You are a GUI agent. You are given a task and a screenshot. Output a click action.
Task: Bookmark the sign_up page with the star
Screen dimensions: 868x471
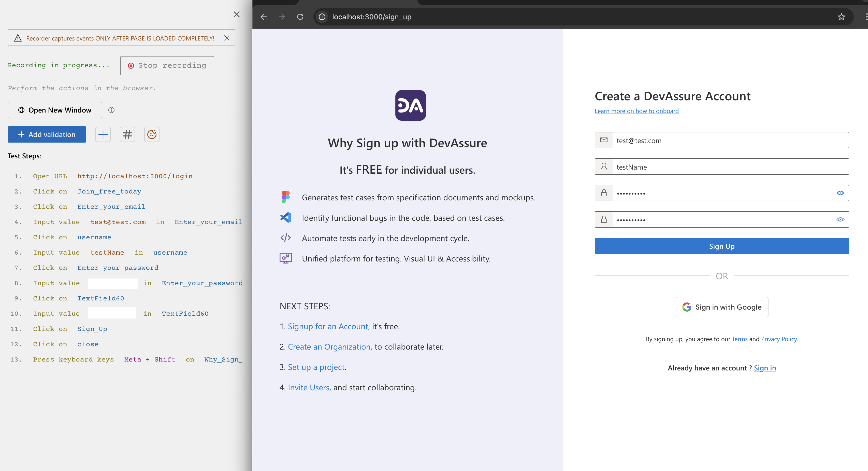pyautogui.click(x=841, y=17)
